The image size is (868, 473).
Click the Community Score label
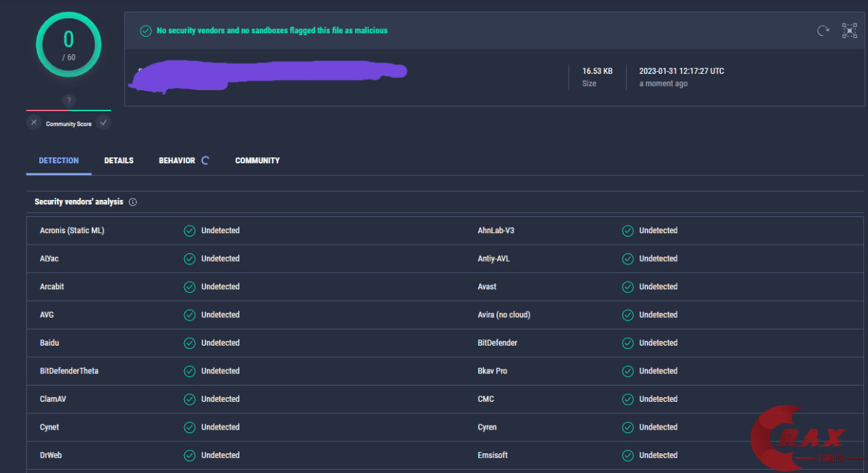(x=68, y=124)
